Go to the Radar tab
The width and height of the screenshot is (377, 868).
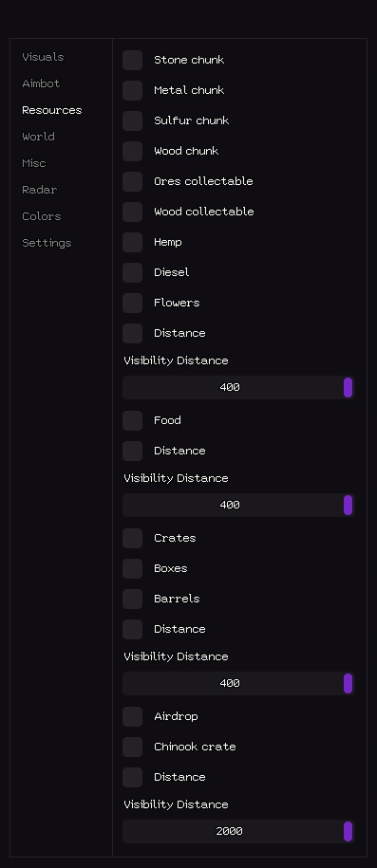(x=39, y=190)
